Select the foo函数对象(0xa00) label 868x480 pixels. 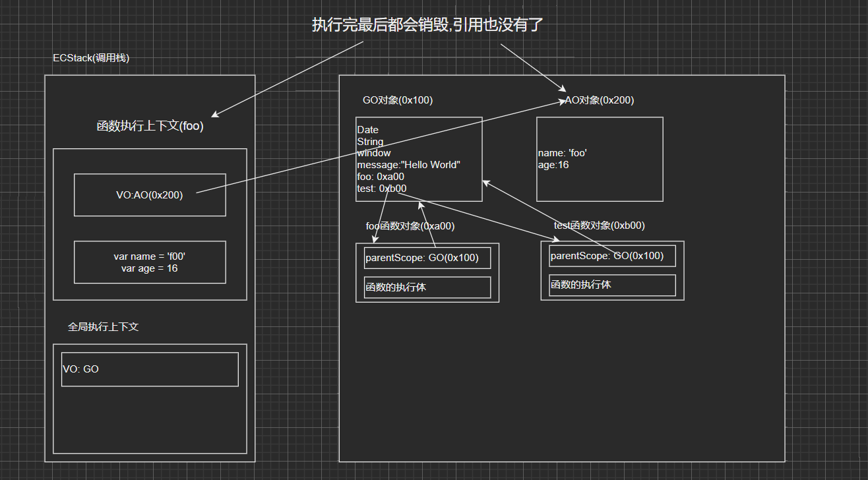pos(410,226)
